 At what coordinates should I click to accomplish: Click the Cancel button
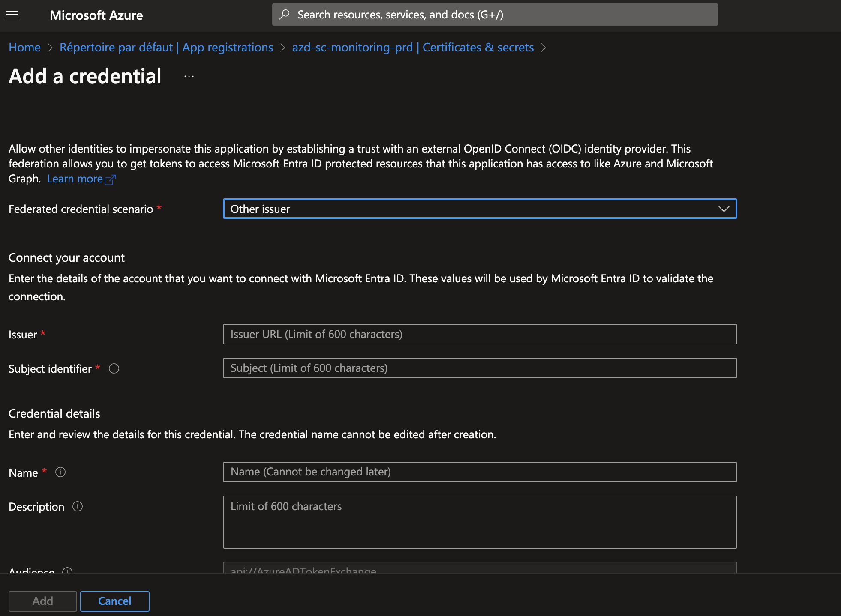(115, 601)
